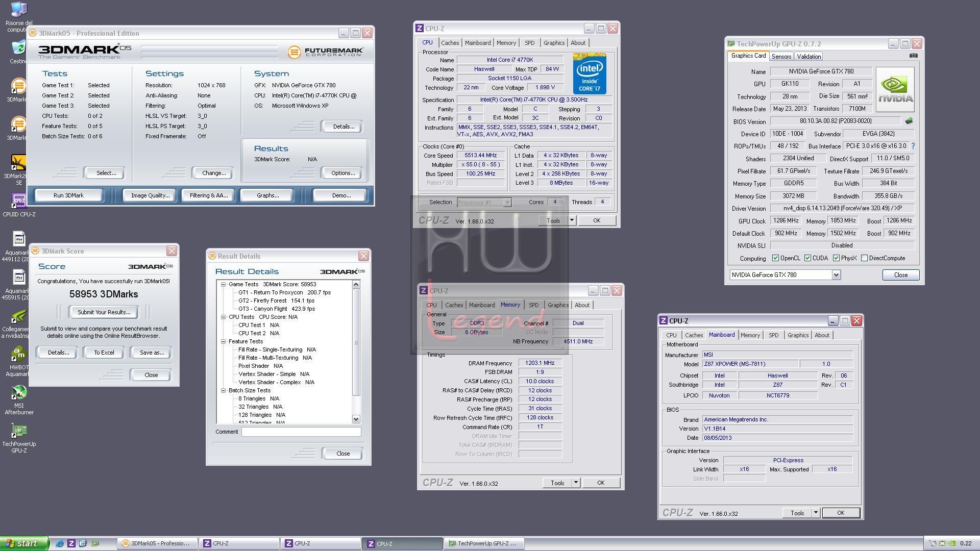The height and width of the screenshot is (551, 980).
Task: Click the CPU-Z quick launch icon
Action: (x=71, y=543)
